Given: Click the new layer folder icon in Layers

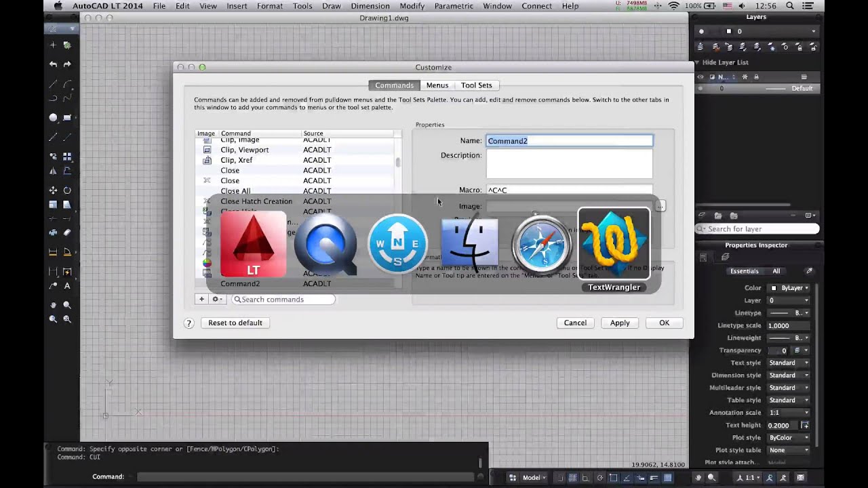Looking at the screenshot, I should (x=719, y=216).
